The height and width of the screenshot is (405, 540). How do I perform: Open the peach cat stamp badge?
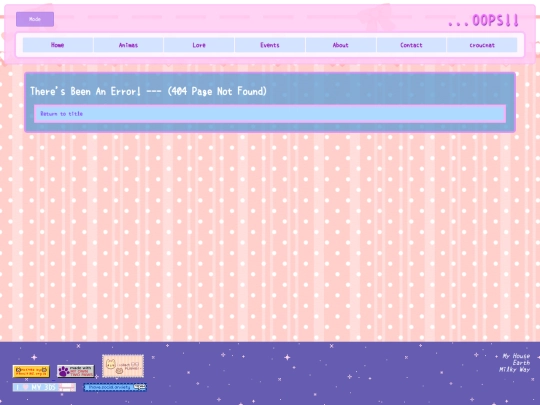tap(123, 366)
